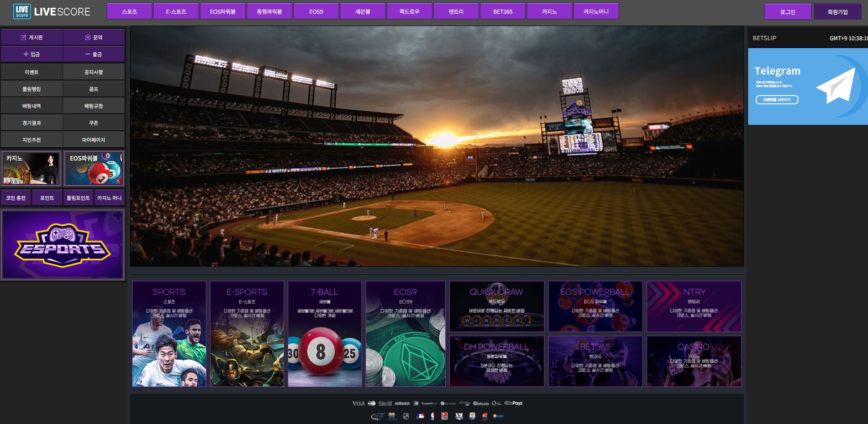
Task: Open the EOS9 coin game card
Action: (405, 334)
